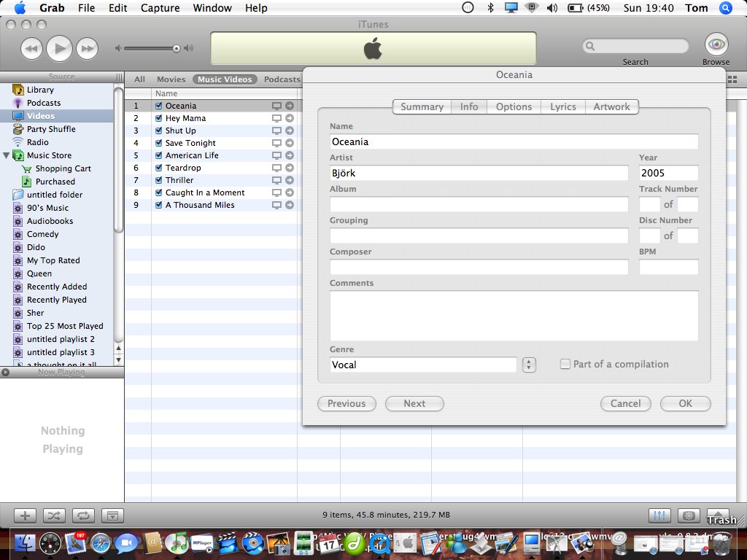The image size is (747, 560).
Task: Open Party Shuffle in the source list
Action: pyautogui.click(x=51, y=129)
